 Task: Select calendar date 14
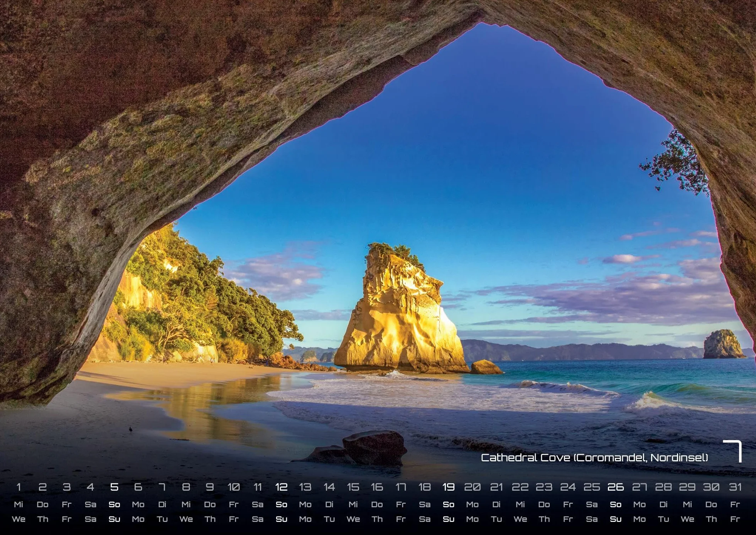pos(329,487)
